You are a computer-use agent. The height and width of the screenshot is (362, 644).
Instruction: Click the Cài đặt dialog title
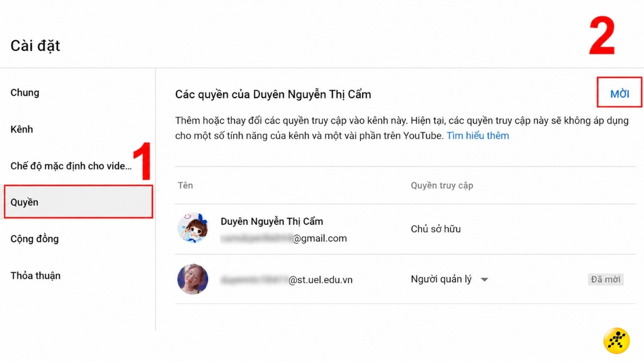(35, 46)
